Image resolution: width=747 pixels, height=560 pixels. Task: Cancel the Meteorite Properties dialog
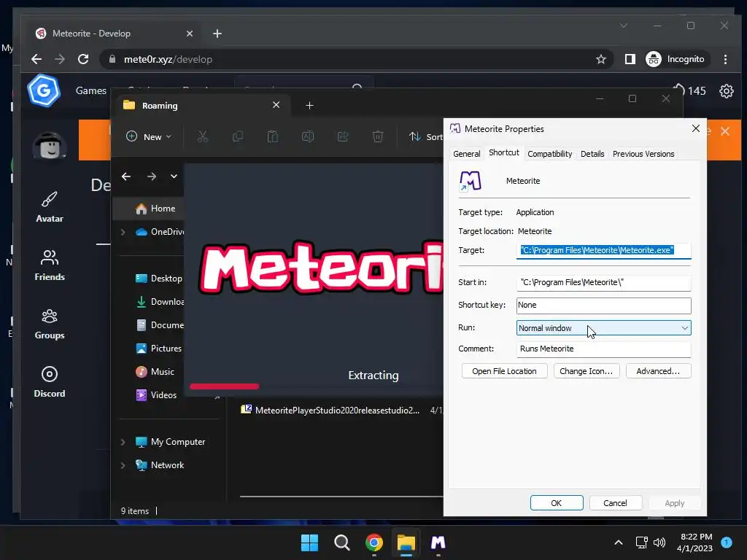point(615,503)
